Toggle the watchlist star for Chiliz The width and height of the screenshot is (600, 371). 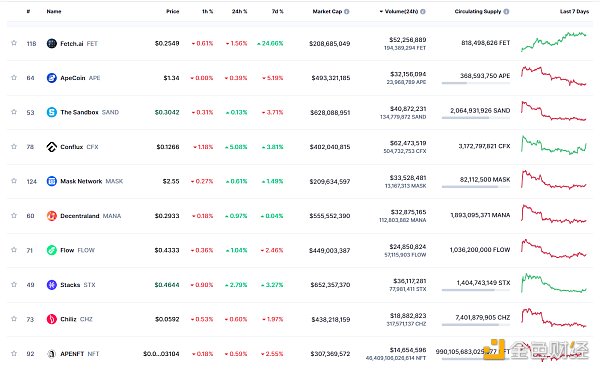[x=14, y=319]
